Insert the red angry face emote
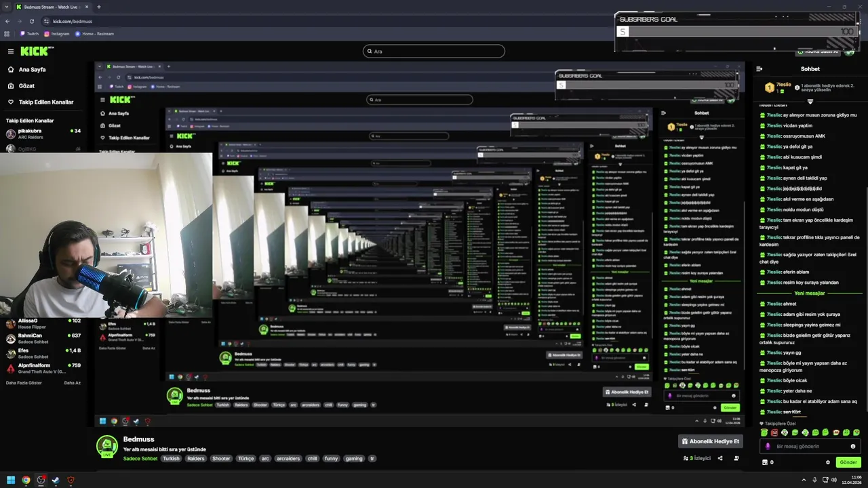This screenshot has width=868, height=488. click(x=774, y=432)
